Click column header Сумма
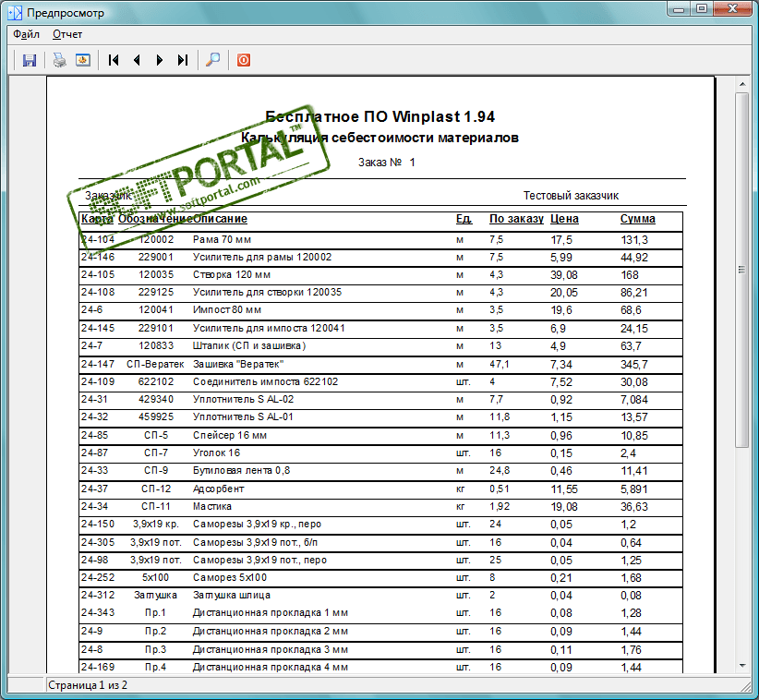The height and width of the screenshot is (700, 759). pos(638,219)
